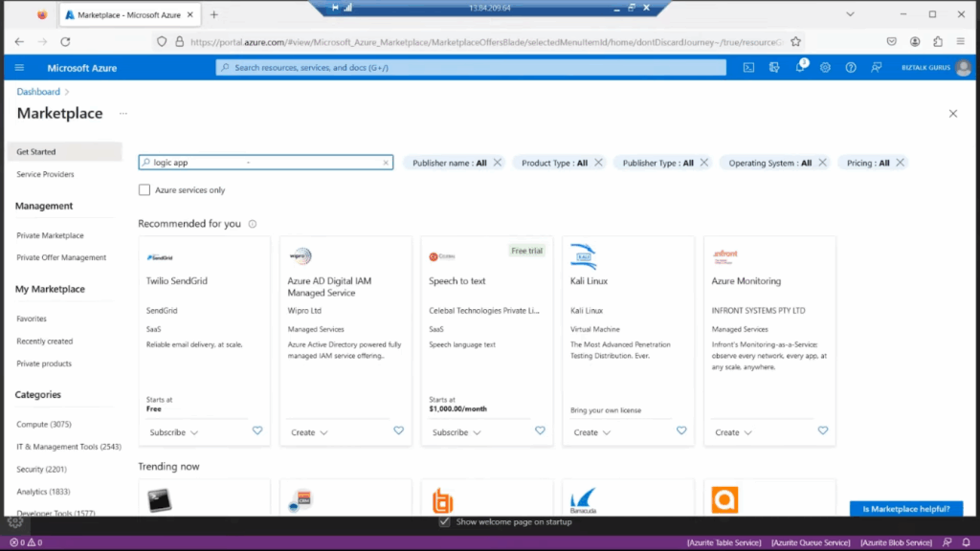Expand the Subscribe dropdown for Twilio SendGrid
This screenshot has width=980, height=551.
point(174,432)
